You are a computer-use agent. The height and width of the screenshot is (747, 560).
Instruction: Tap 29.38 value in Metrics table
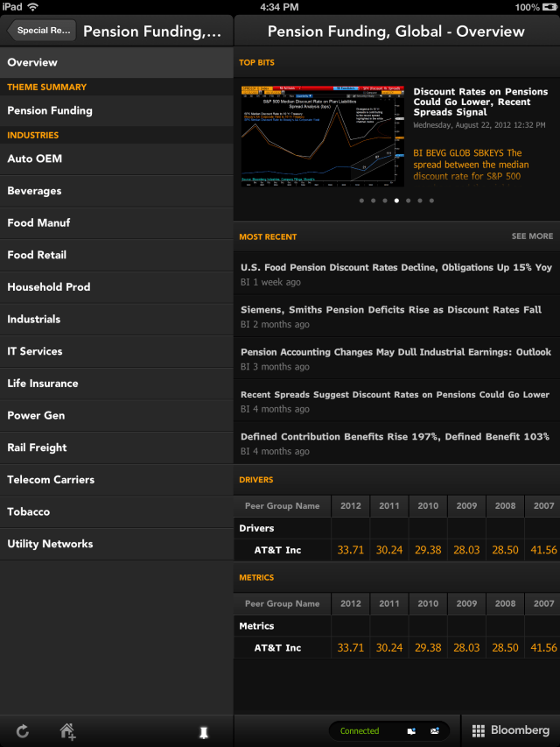tap(428, 648)
